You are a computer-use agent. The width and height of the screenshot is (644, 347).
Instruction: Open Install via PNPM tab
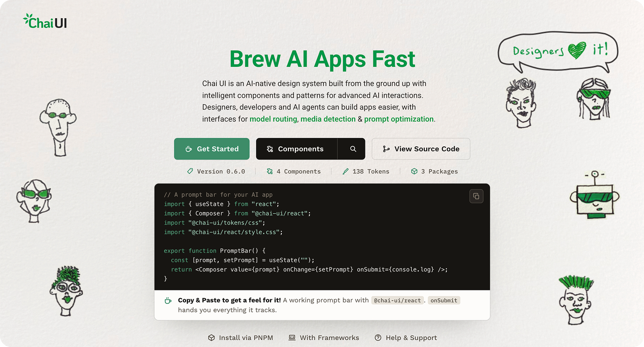tap(241, 338)
